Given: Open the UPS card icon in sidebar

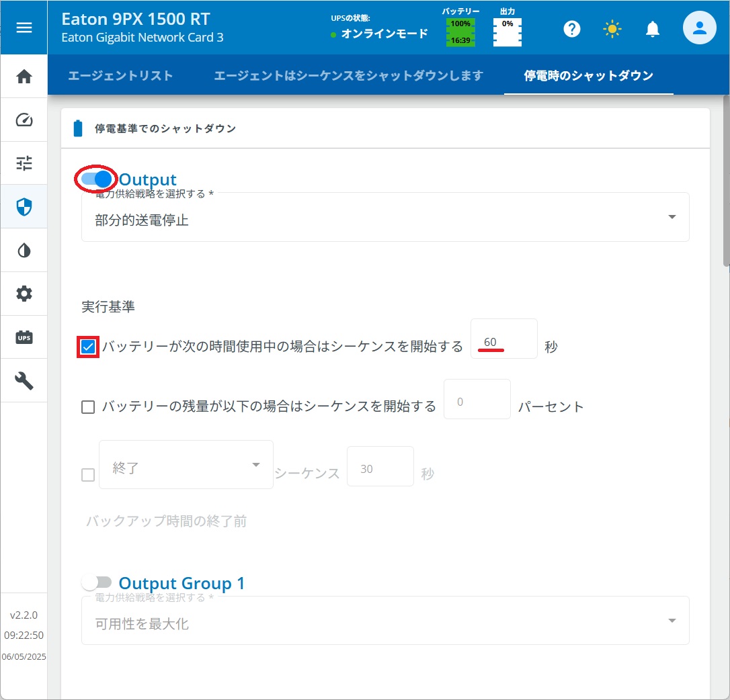Looking at the screenshot, I should point(24,337).
